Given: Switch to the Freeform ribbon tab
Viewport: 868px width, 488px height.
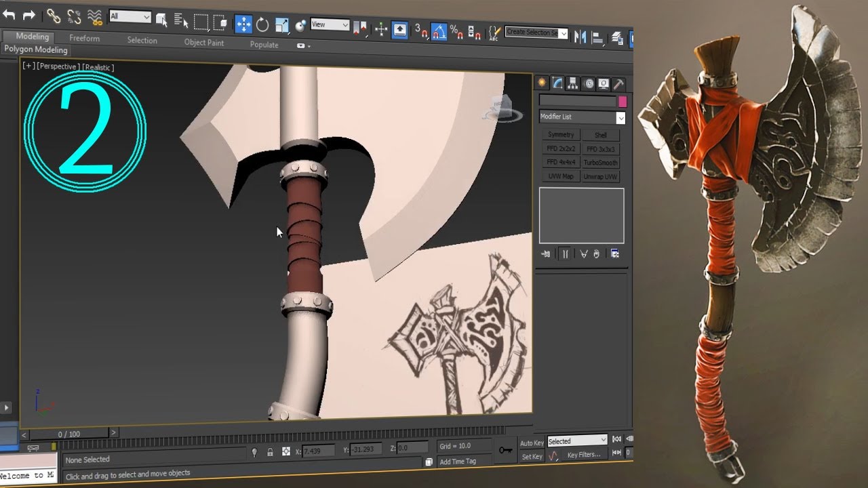Looking at the screenshot, I should click(84, 39).
